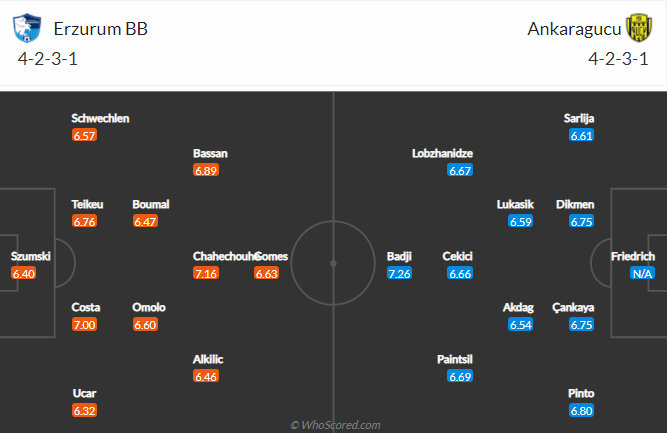The height and width of the screenshot is (433, 667).
Task: Open the Ankaragucu team name
Action: click(574, 29)
